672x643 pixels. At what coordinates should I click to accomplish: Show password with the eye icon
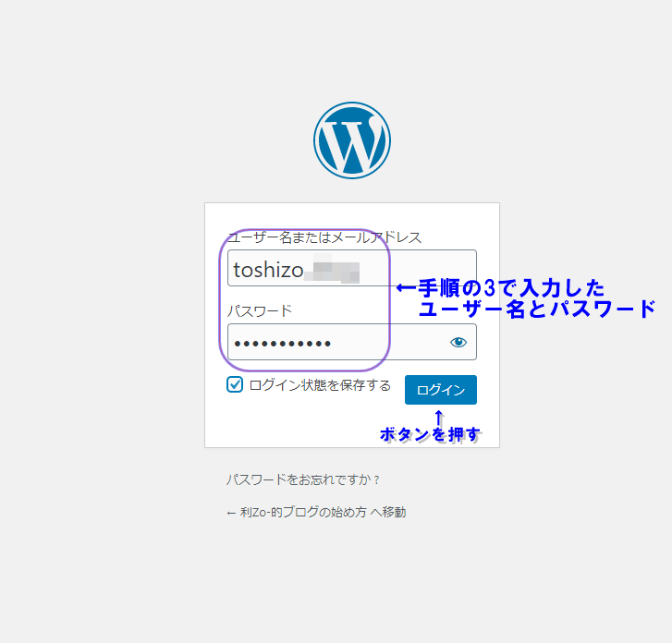click(458, 343)
